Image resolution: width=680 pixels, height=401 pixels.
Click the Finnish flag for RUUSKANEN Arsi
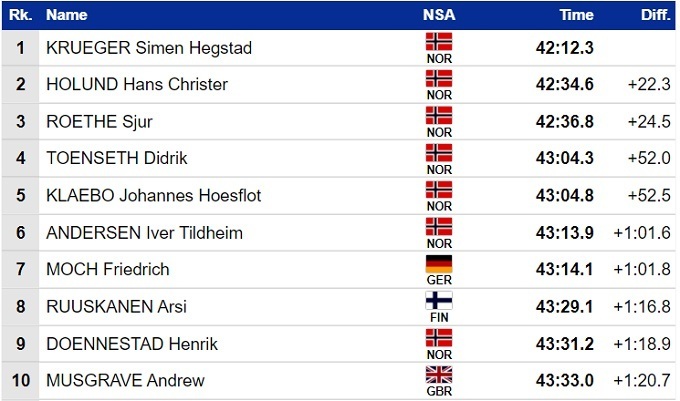[438, 301]
